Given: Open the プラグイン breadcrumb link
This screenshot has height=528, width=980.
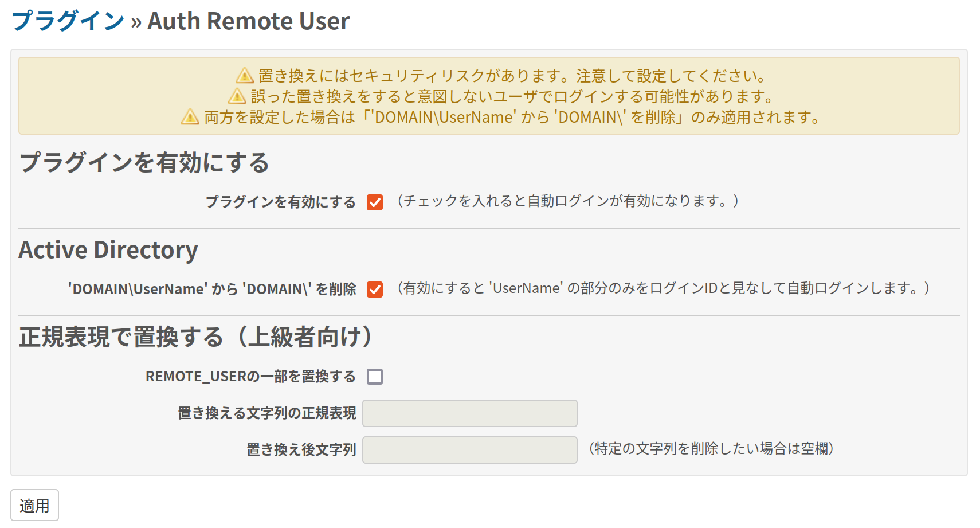Looking at the screenshot, I should click(x=68, y=21).
